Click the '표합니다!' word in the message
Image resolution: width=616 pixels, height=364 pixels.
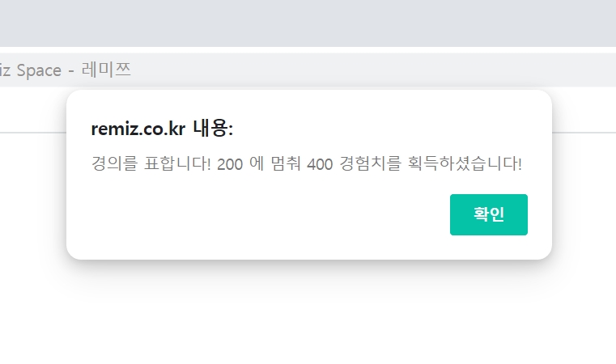pos(177,163)
